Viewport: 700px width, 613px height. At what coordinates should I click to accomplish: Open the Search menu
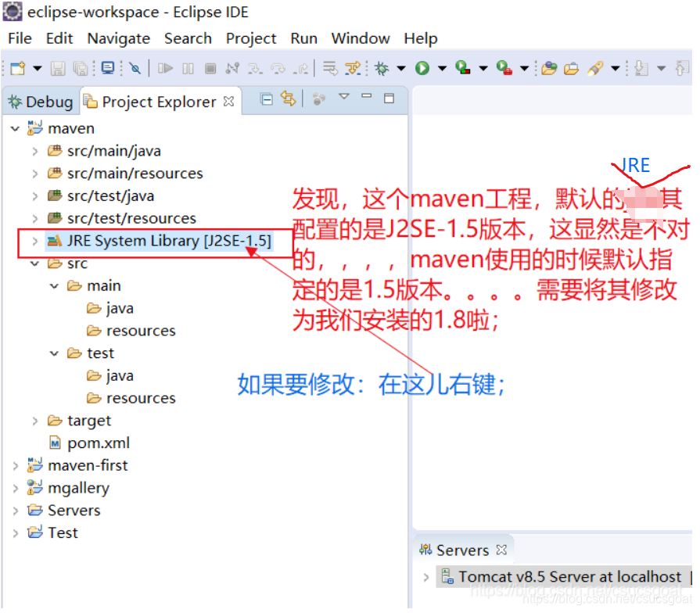tap(188, 38)
